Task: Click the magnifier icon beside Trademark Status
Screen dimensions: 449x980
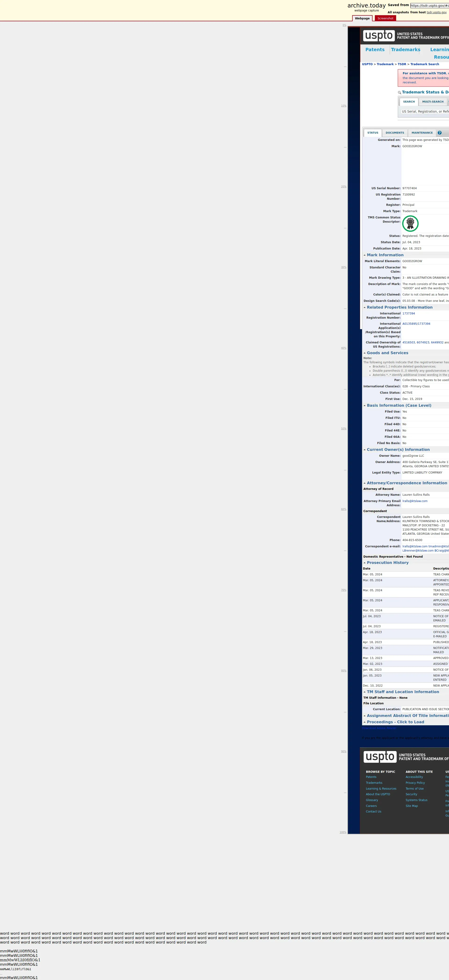Action: (399, 93)
